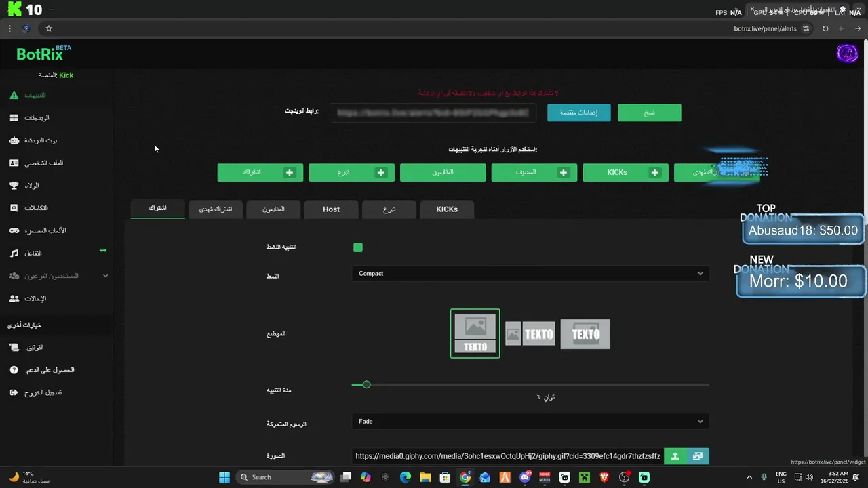Bookmark this page with star icon
The image size is (868, 488).
pyautogui.click(x=49, y=28)
